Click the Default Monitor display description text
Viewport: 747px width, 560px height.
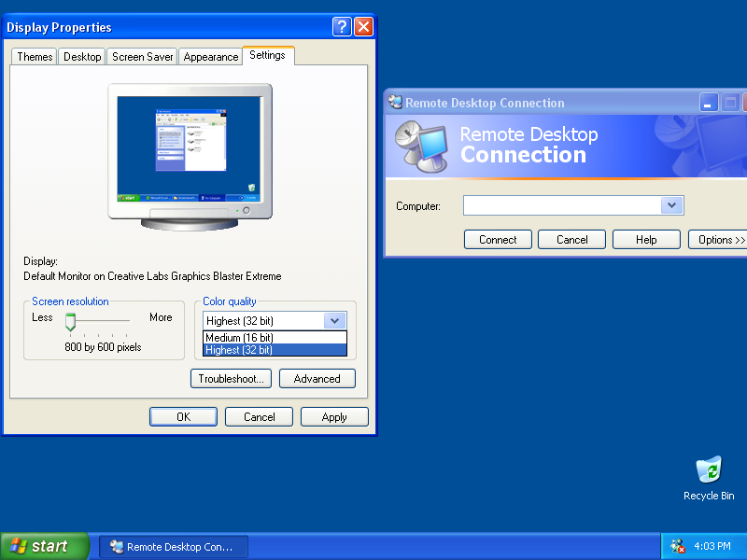(x=152, y=276)
